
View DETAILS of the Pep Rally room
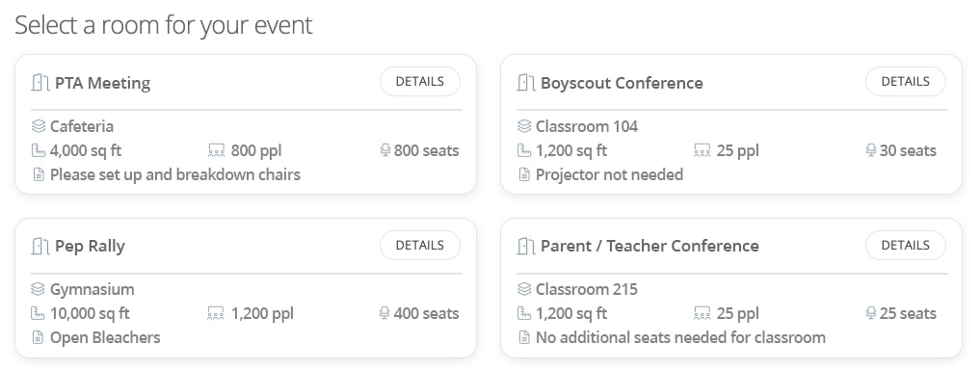[x=420, y=245]
